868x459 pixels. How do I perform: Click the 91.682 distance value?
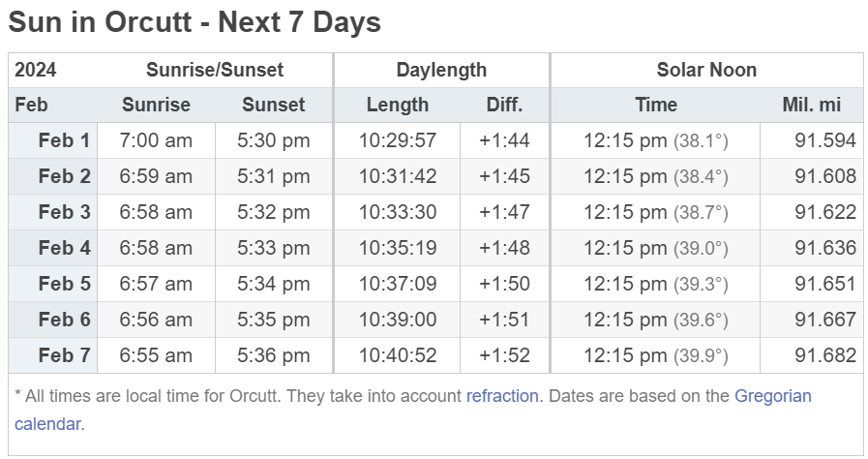[824, 355]
